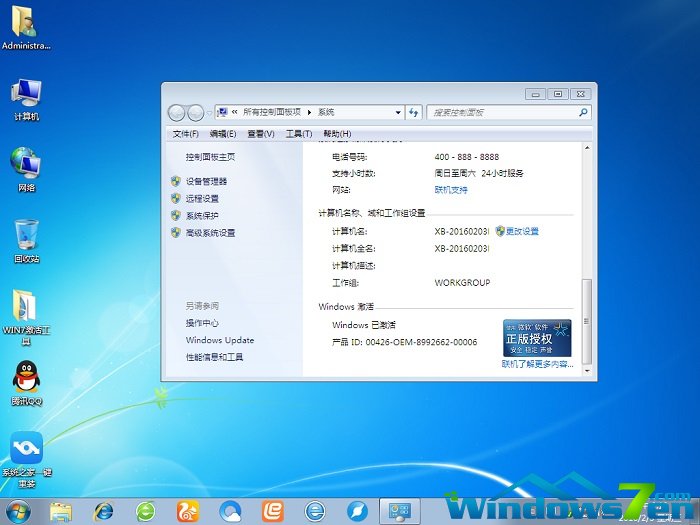Open the 编辑(E) menu
The image size is (700, 525).
click(223, 133)
